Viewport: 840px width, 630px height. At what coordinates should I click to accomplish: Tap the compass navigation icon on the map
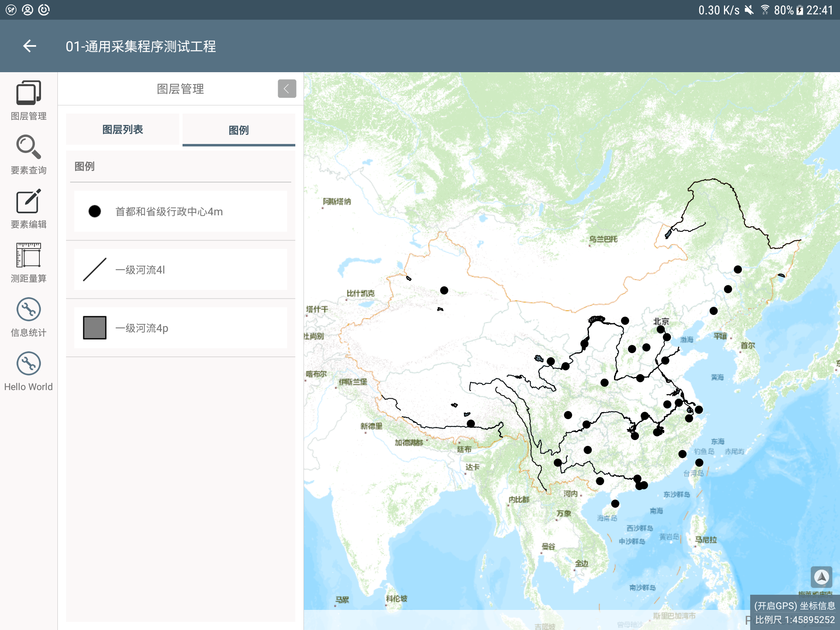(821, 577)
